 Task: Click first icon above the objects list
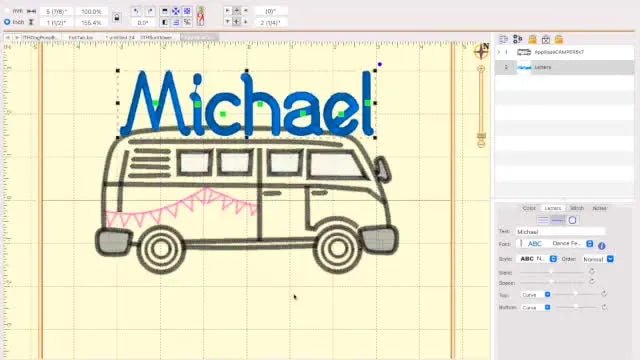pyautogui.click(x=504, y=39)
